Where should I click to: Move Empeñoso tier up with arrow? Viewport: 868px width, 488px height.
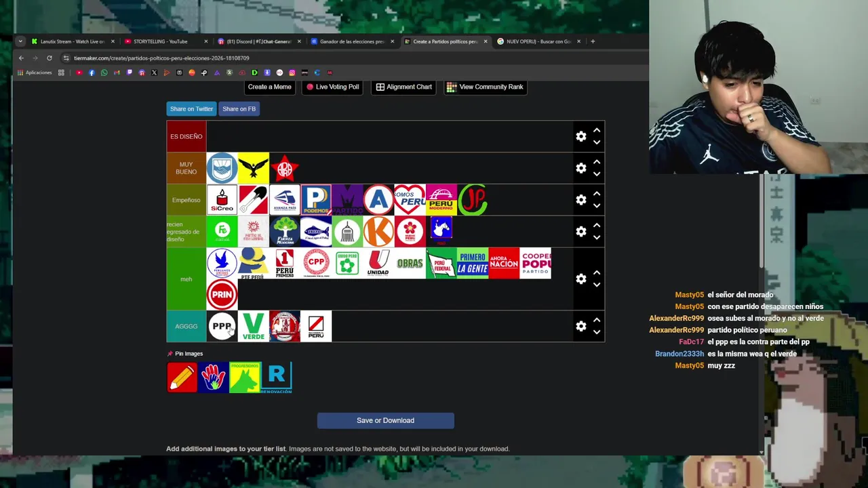(597, 194)
